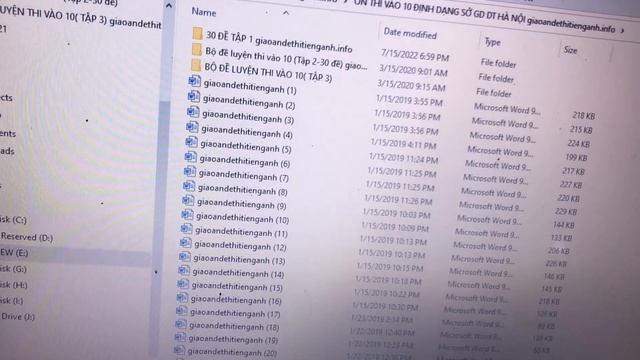Click Word icon of giaoandethitienganh (18)
This screenshot has height=360, width=640.
coord(180,324)
